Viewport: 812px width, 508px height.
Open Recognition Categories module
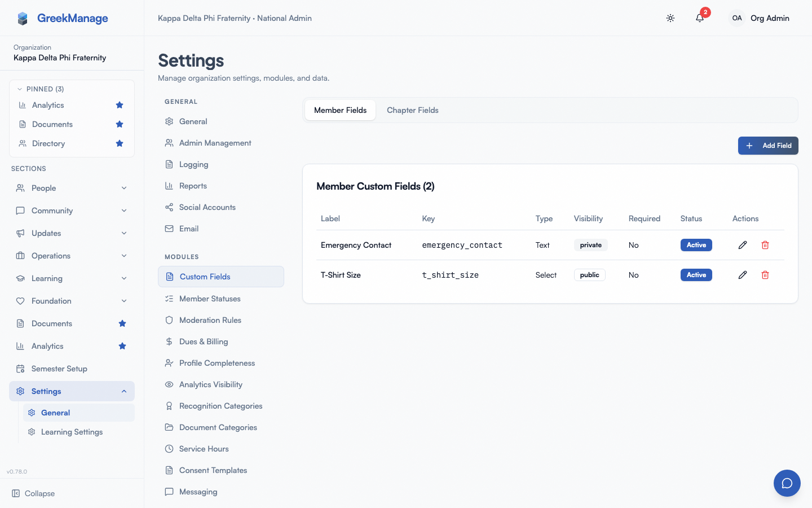[221, 406]
